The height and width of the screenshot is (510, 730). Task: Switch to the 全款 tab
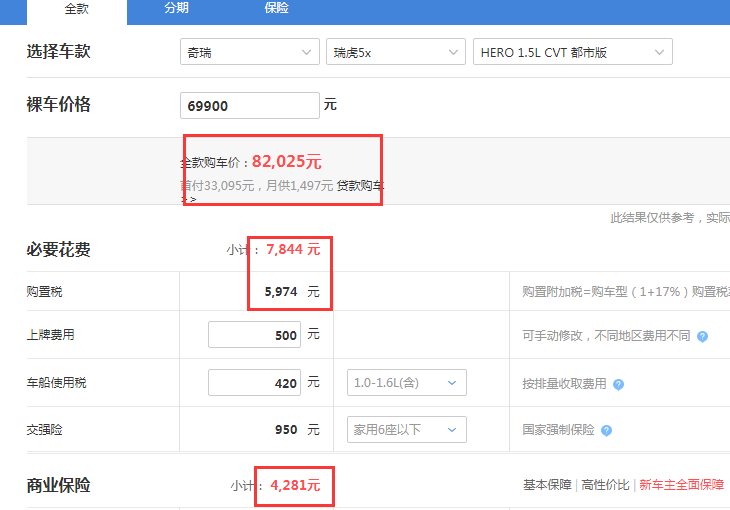coord(77,10)
